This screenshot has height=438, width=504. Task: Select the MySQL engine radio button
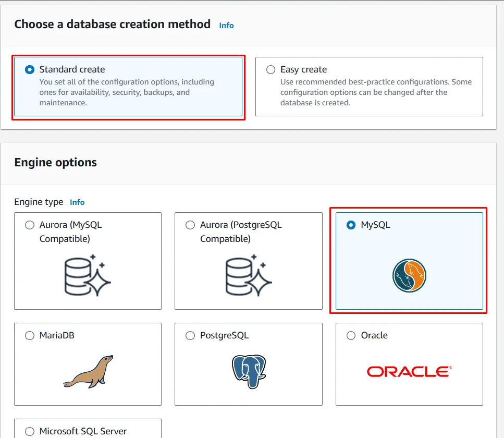point(351,225)
